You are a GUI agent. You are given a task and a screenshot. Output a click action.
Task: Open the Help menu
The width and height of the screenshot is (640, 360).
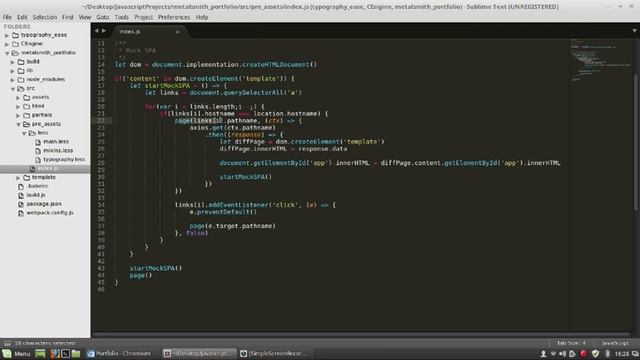coord(202,17)
